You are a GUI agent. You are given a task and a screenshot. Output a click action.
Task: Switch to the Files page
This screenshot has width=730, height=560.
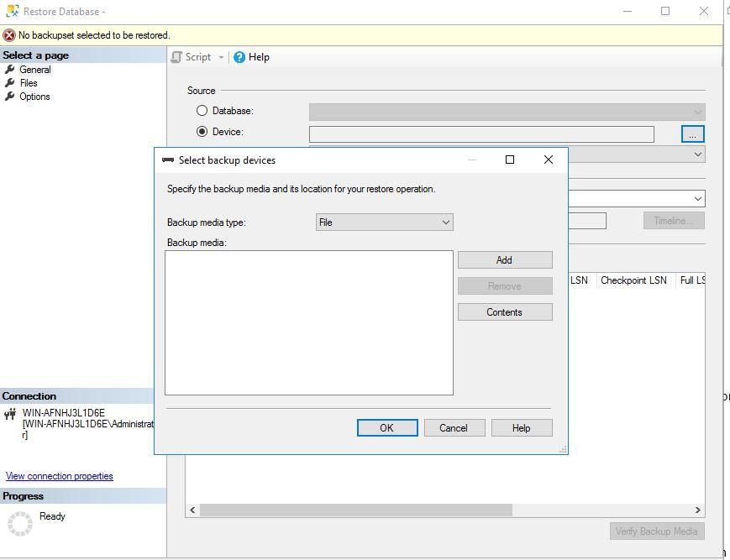(29, 83)
